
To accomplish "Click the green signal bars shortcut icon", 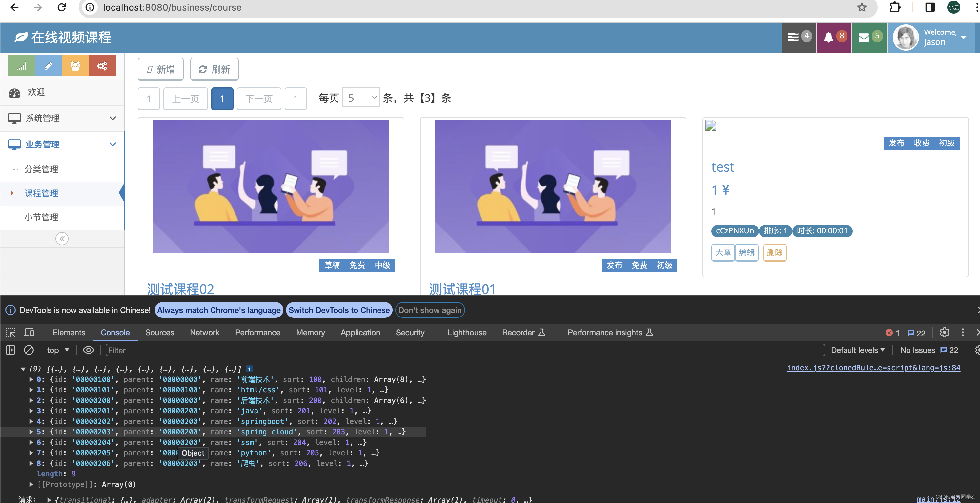I will tap(22, 66).
